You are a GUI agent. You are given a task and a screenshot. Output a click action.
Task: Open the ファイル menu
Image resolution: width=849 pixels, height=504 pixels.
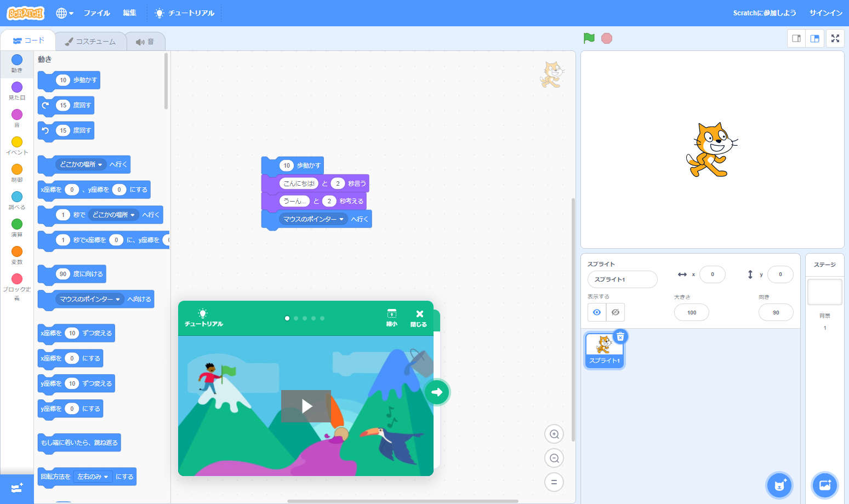pos(97,13)
